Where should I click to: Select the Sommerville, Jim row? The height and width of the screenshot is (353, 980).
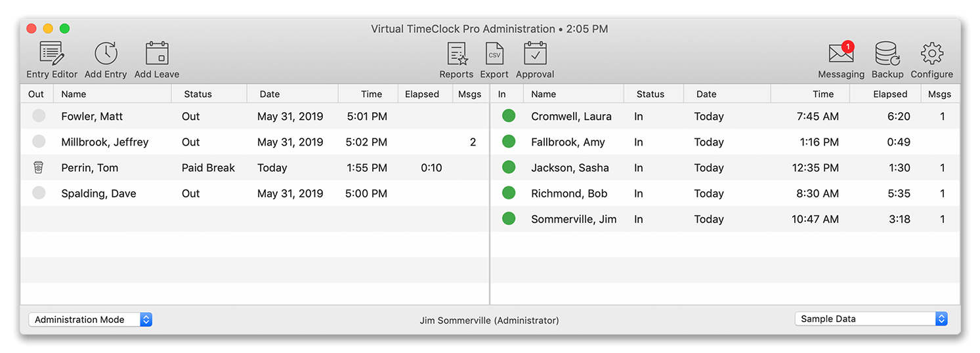[725, 218]
